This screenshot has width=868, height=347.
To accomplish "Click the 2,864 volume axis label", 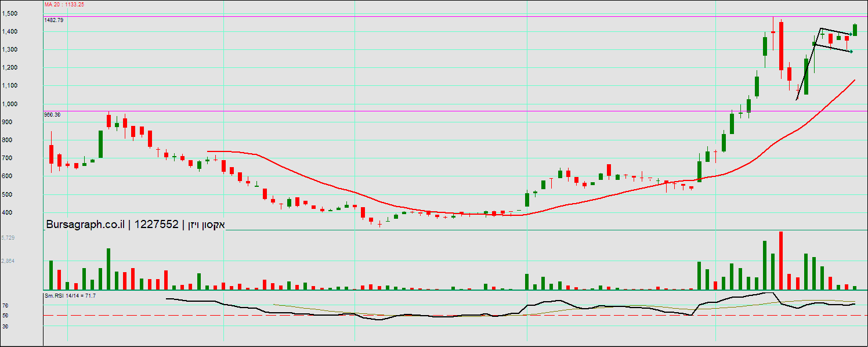I will tap(8, 261).
